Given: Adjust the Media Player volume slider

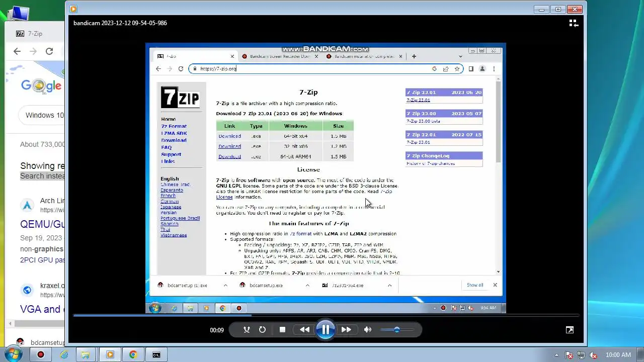Looking at the screenshot, I should coord(396,330).
